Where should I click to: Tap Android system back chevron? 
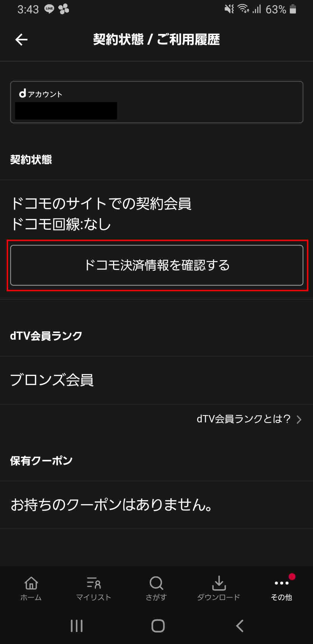239,626
